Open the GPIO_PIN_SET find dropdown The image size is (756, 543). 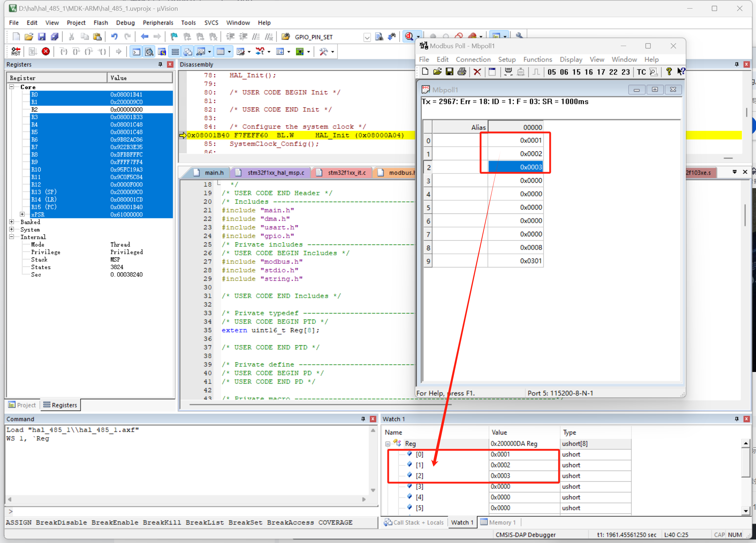click(x=367, y=37)
